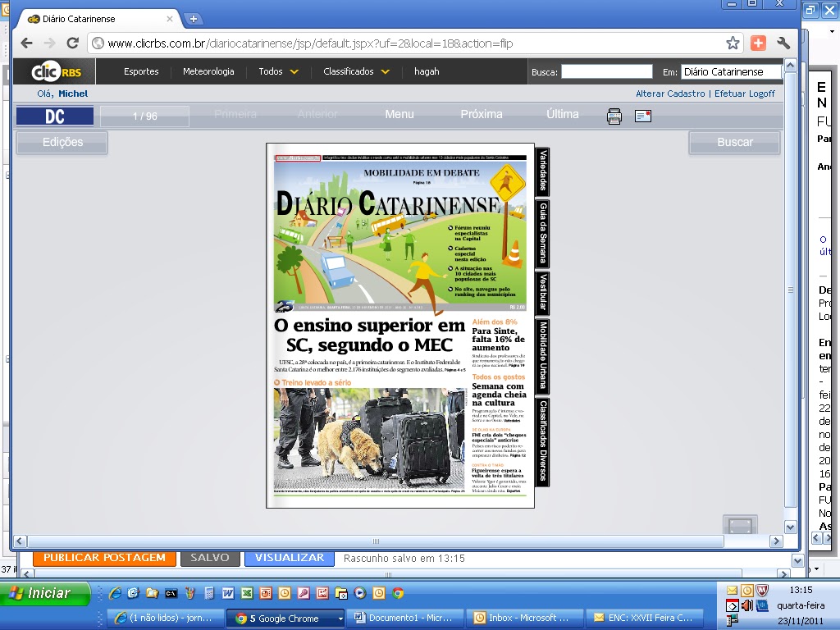Viewport: 840px width, 630px height.
Task: Jump to Última page
Action: (x=563, y=114)
